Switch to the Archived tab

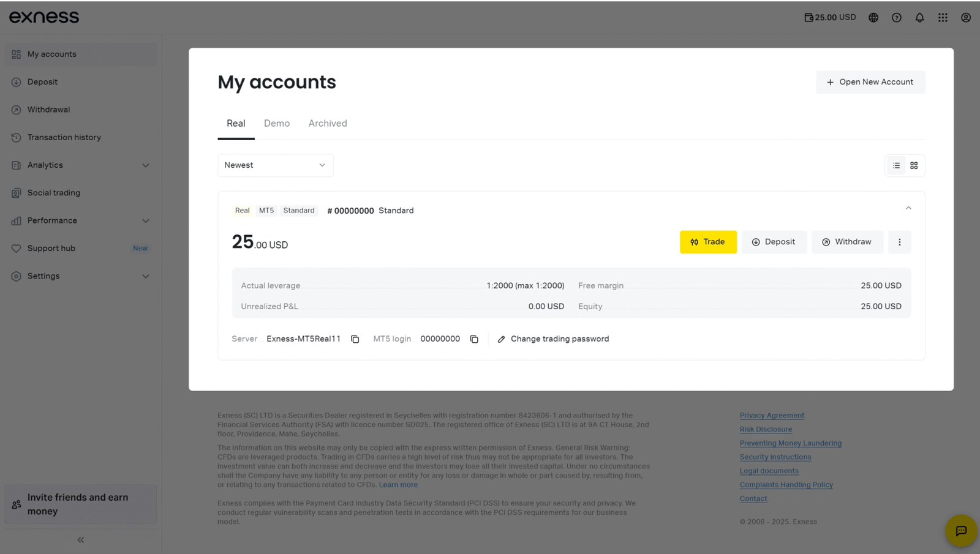tap(328, 124)
